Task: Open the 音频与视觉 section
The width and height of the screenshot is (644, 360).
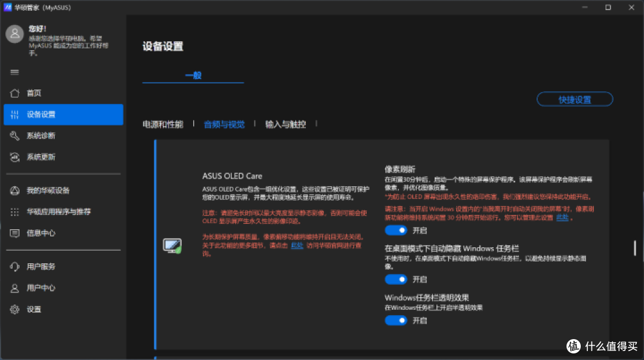Action: [x=224, y=124]
